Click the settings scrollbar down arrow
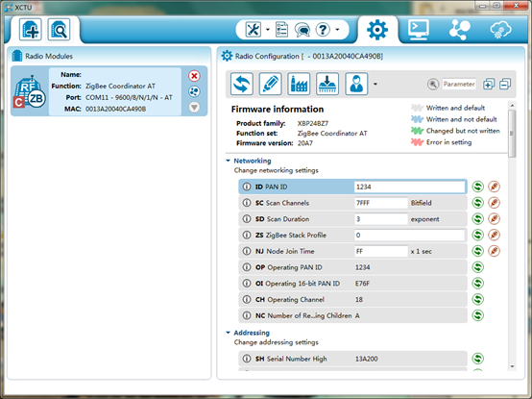The height and width of the screenshot is (399, 532). [x=513, y=366]
